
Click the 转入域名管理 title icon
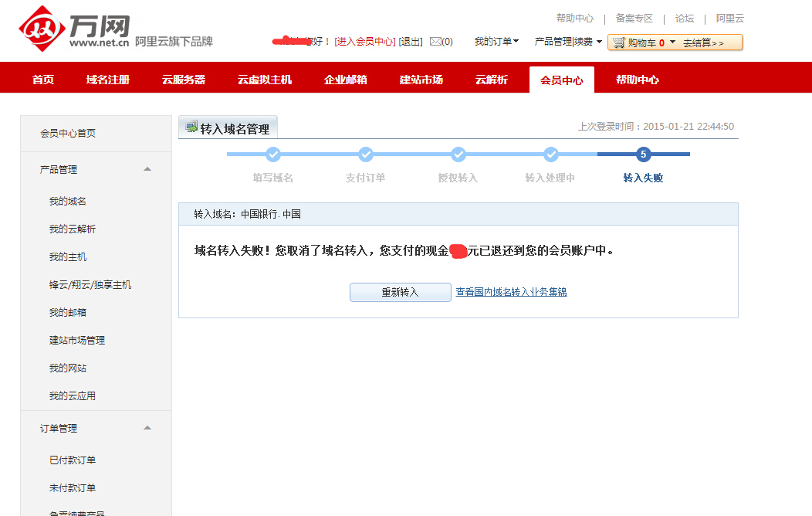point(191,127)
